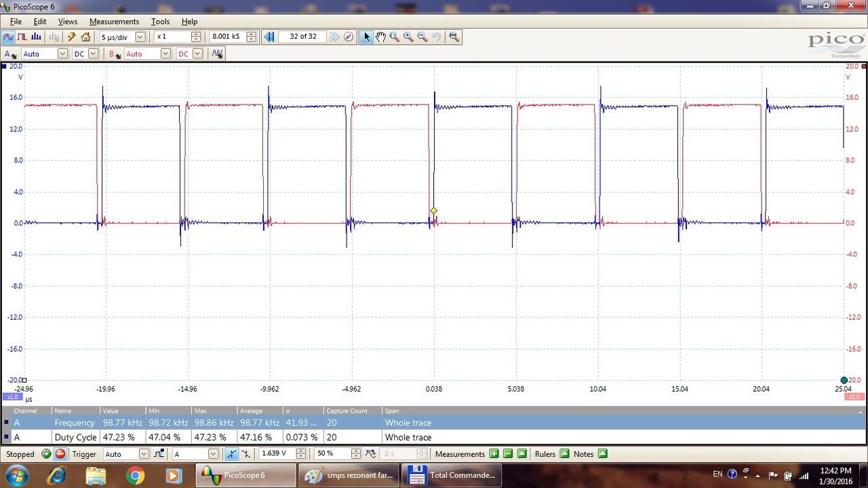Select the zoom window magnifier tool
The width and height of the screenshot is (868, 488).
click(x=394, y=37)
